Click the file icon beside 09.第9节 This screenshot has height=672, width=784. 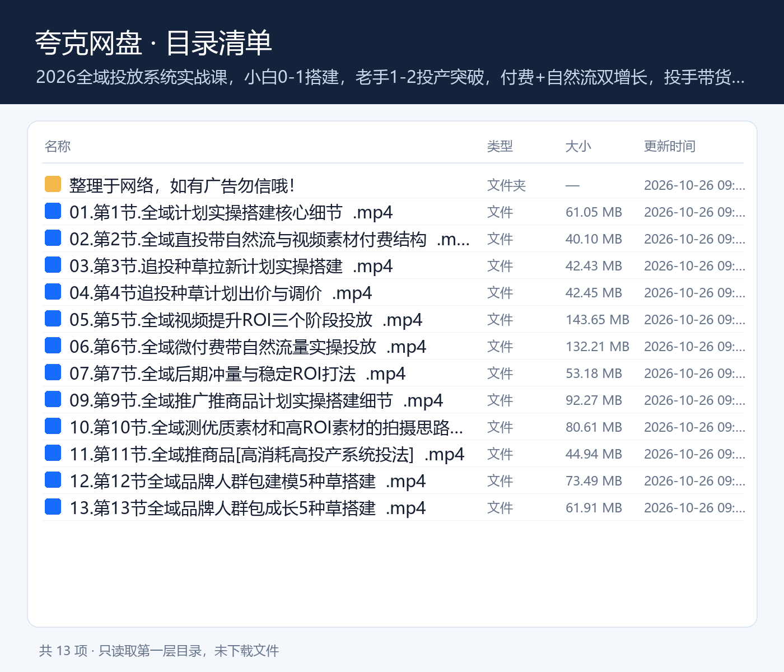53,399
